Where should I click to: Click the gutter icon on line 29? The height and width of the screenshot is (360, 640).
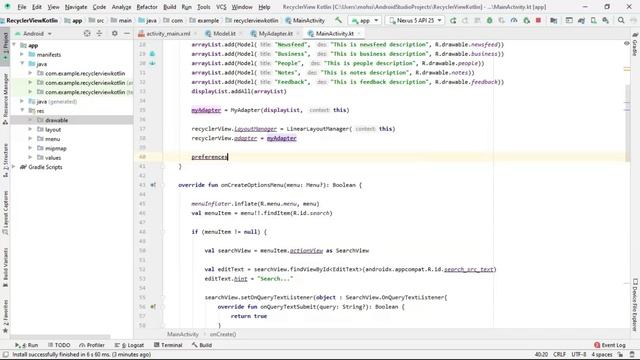pos(152,54)
